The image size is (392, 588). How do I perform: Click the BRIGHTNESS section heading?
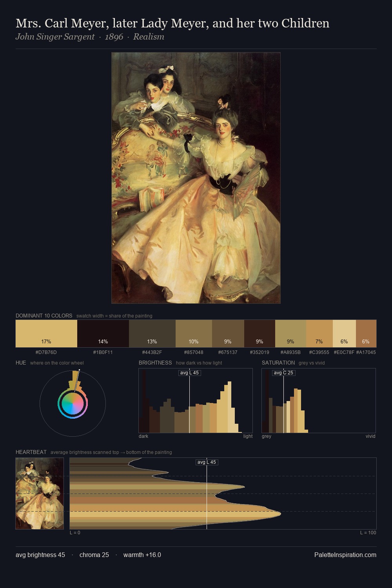pyautogui.click(x=155, y=363)
